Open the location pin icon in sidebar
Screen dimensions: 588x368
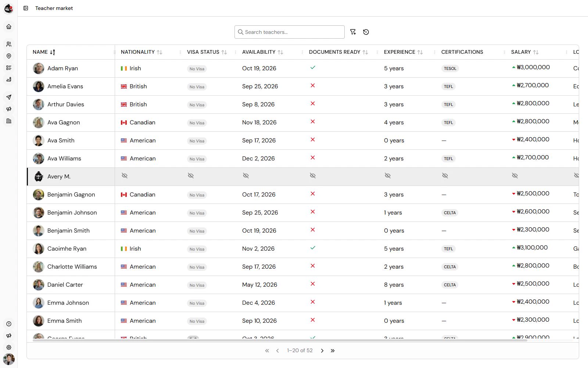9,56
